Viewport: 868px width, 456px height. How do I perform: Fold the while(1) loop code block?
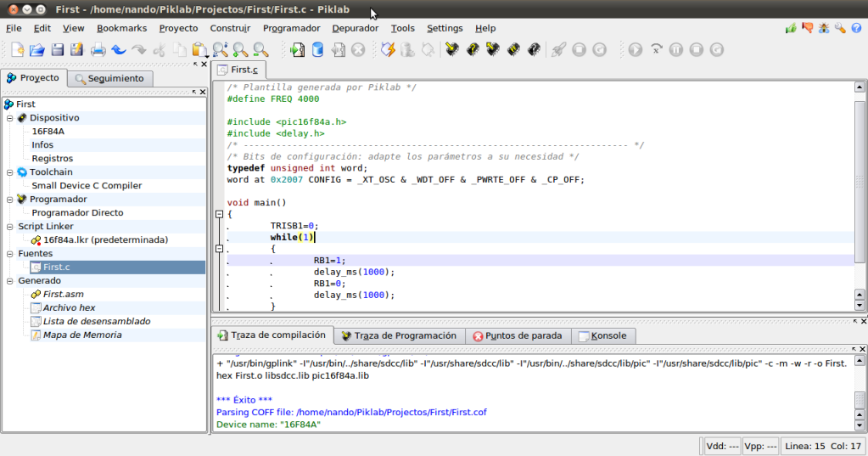[x=219, y=249]
